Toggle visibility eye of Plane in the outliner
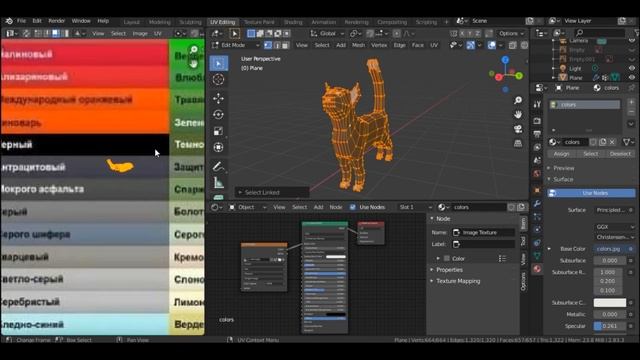Screen dimensions: 640x360 click(x=632, y=78)
